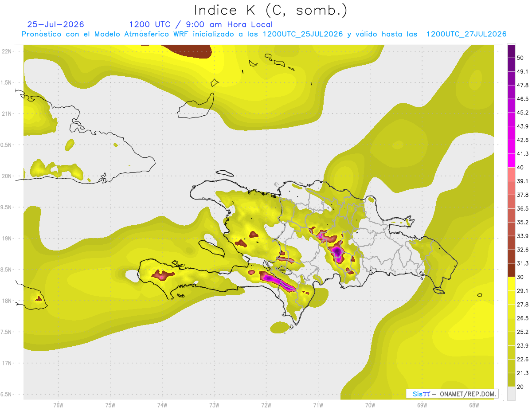Click the colorbar value "39.1"
The height and width of the screenshot is (411, 532).
tap(523, 181)
